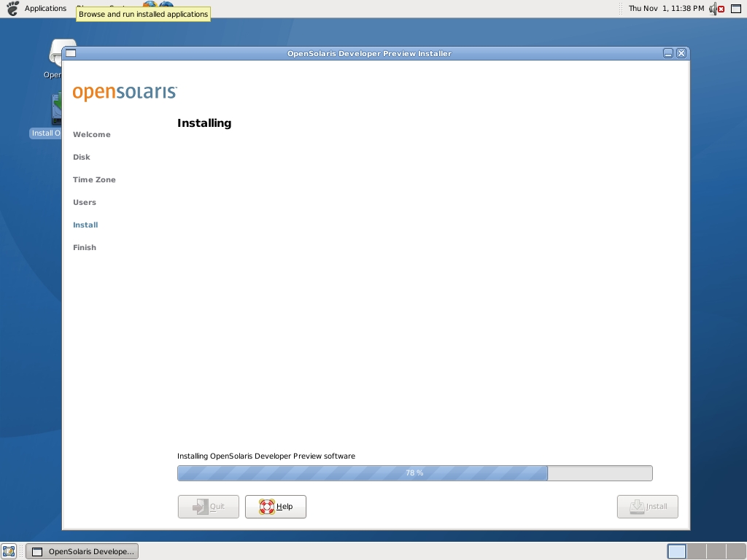The width and height of the screenshot is (747, 560).
Task: Open the window menu icon in installer title bar
Action: [x=70, y=53]
